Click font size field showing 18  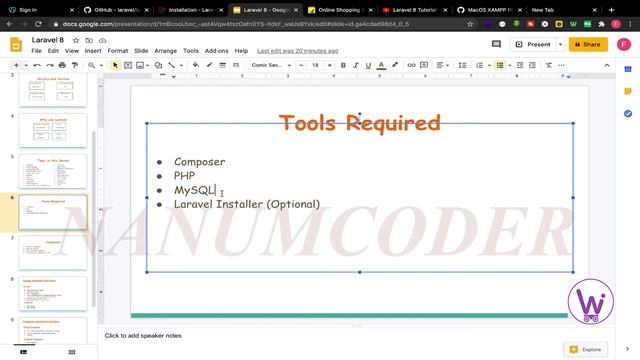315,65
